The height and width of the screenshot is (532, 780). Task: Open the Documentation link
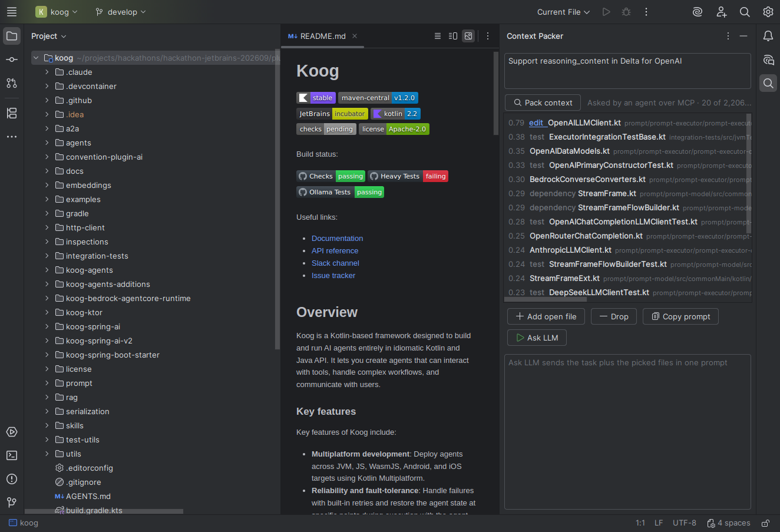pos(337,238)
